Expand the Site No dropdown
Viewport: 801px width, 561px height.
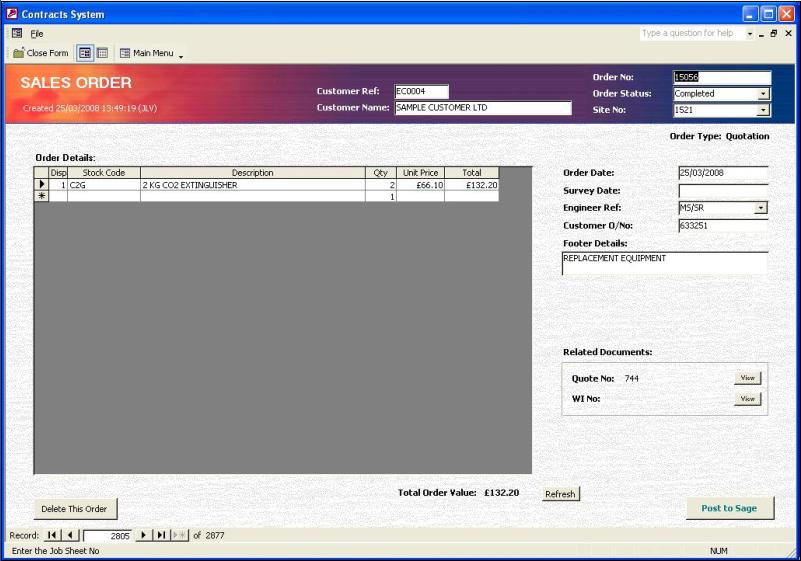click(x=764, y=110)
